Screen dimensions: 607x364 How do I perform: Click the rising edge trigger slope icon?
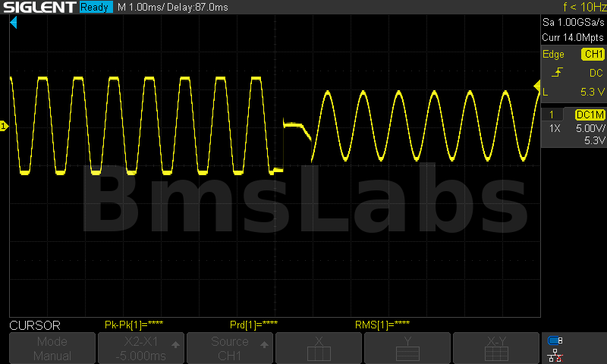pyautogui.click(x=558, y=73)
